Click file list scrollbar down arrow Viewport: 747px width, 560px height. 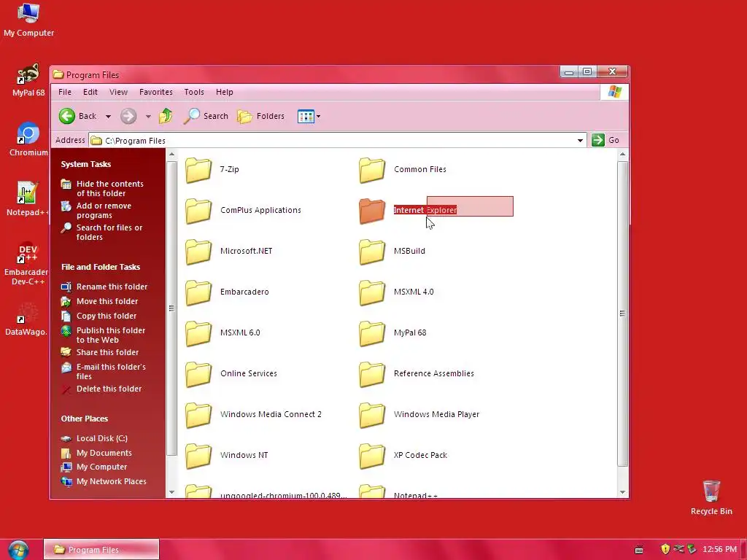pos(622,492)
